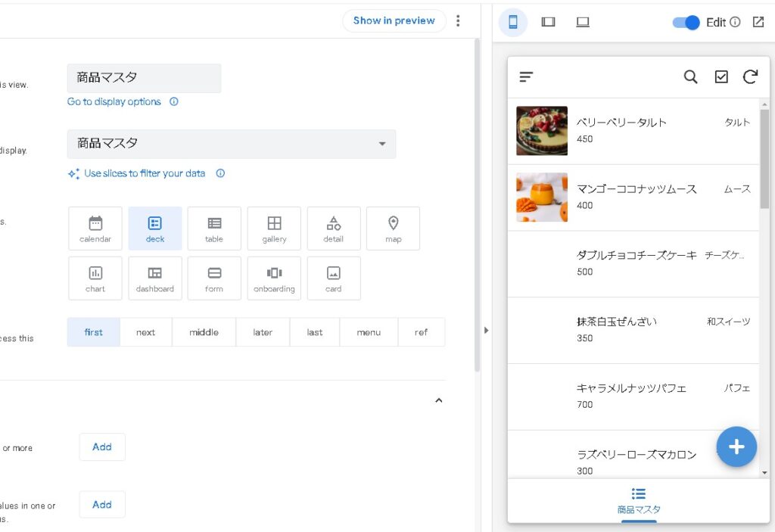Enable multi-select in the preview header
775x532 pixels.
[721, 76]
